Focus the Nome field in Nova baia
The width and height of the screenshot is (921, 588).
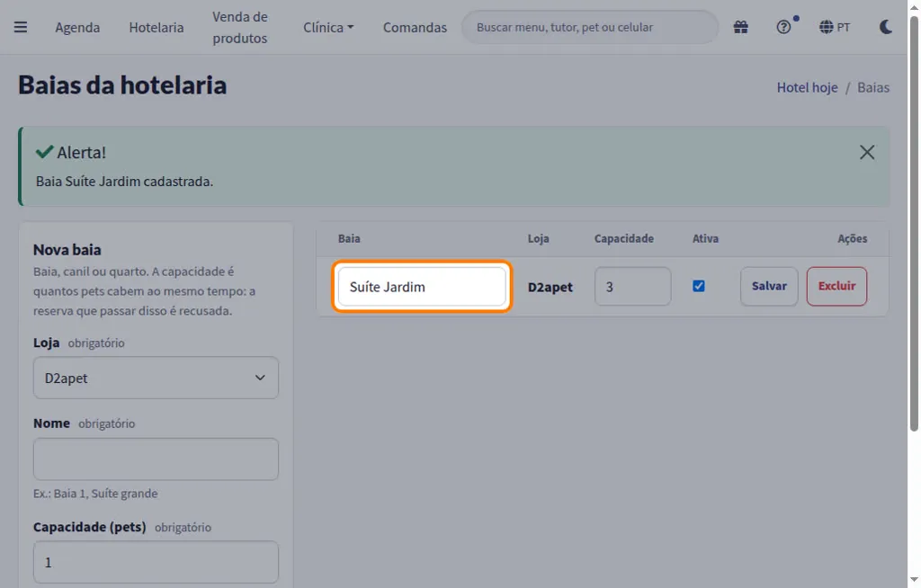point(156,459)
